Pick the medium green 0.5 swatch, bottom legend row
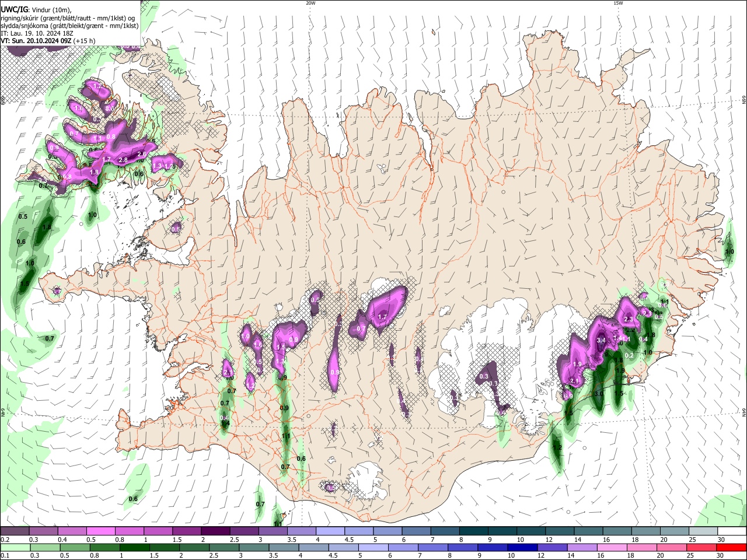This screenshot has width=747, height=560. coord(75,548)
